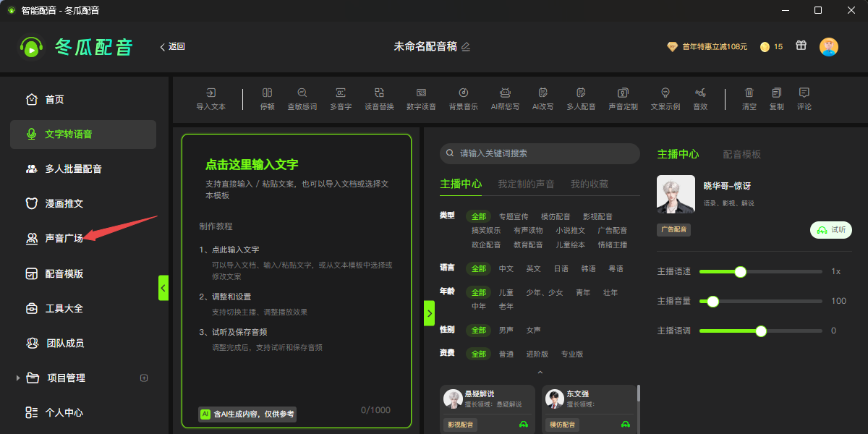Expand panel with green right arrow
Image resolution: width=868 pixels, height=434 pixels.
(429, 313)
